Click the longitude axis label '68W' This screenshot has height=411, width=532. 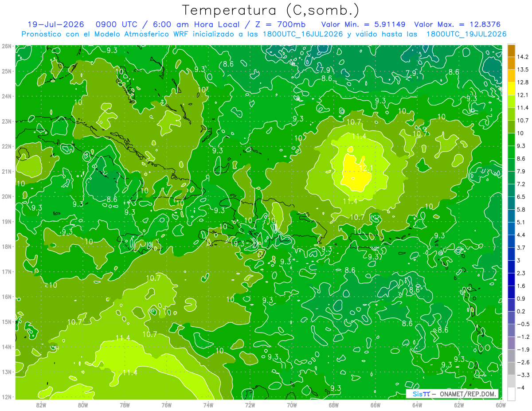[333, 405]
